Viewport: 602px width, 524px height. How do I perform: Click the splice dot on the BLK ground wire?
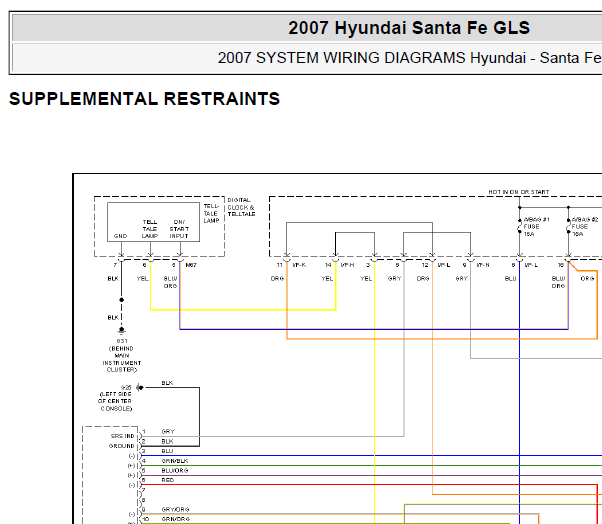121,300
